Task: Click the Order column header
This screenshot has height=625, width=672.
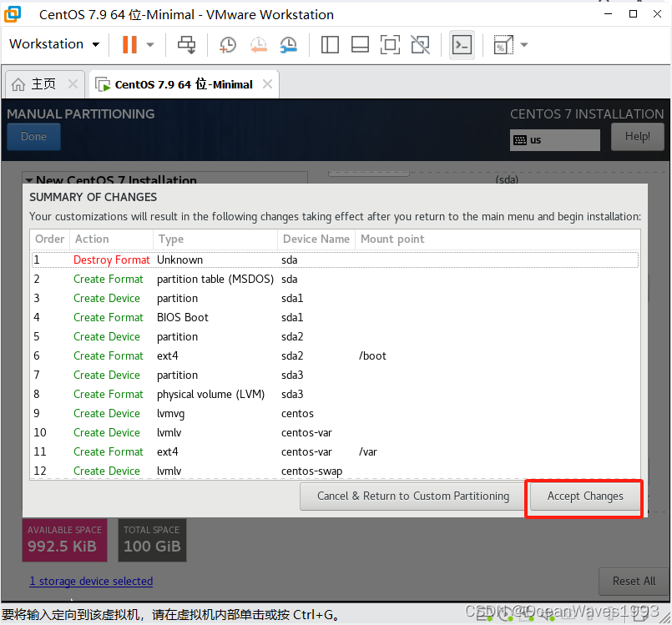Action: [x=50, y=239]
